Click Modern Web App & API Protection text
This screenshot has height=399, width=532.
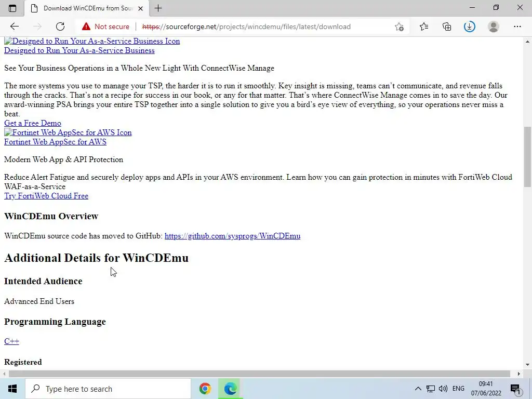(63, 159)
